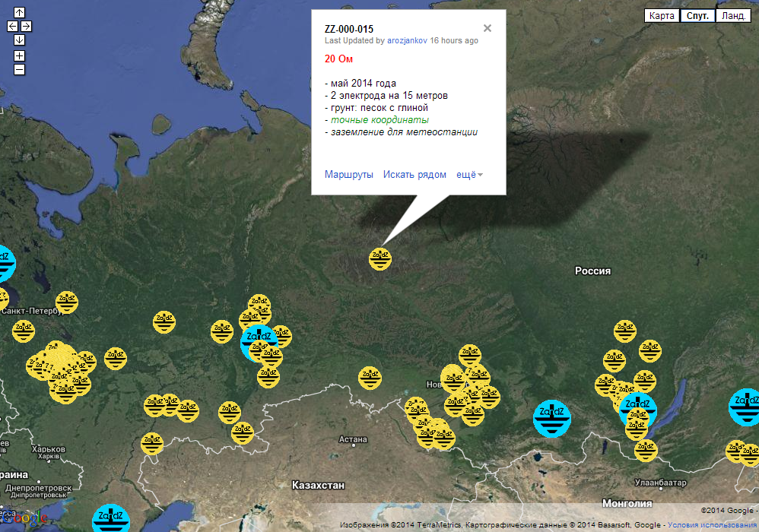The width and height of the screenshot is (759, 532).
Task: Expand the ещё dropdown in info window
Action: 469,175
